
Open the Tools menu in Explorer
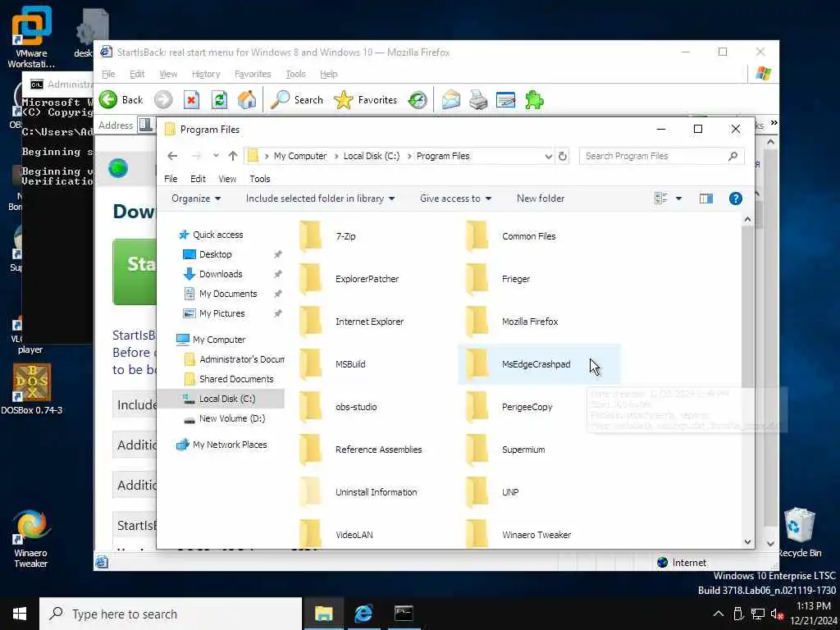(x=260, y=179)
